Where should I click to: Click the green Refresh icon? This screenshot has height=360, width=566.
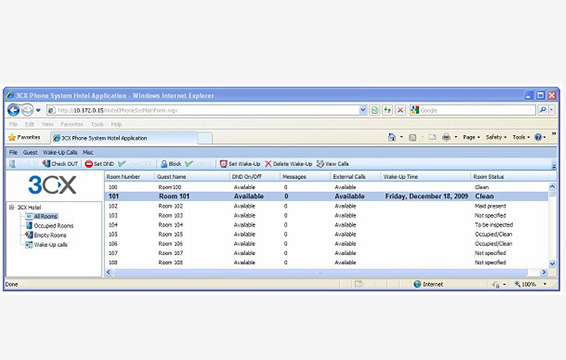tap(387, 110)
